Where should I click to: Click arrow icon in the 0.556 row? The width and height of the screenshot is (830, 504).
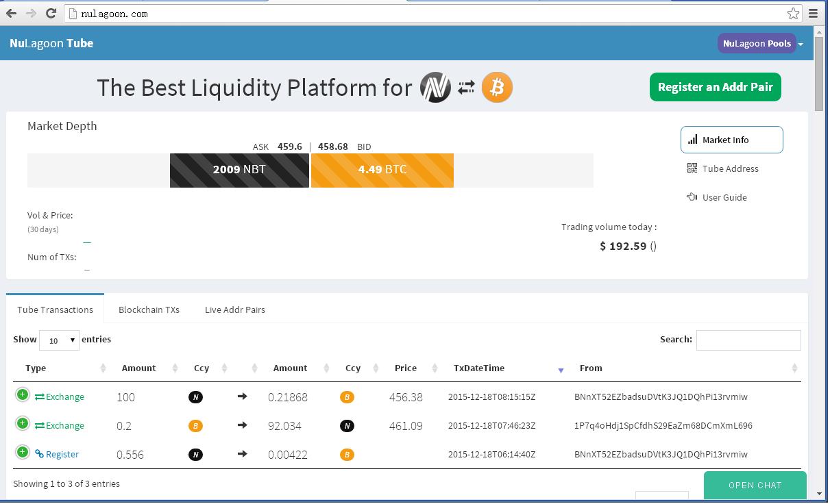(242, 454)
